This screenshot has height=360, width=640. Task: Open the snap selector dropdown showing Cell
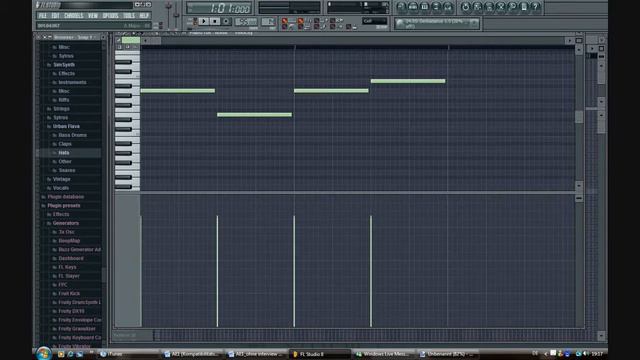[374, 21]
